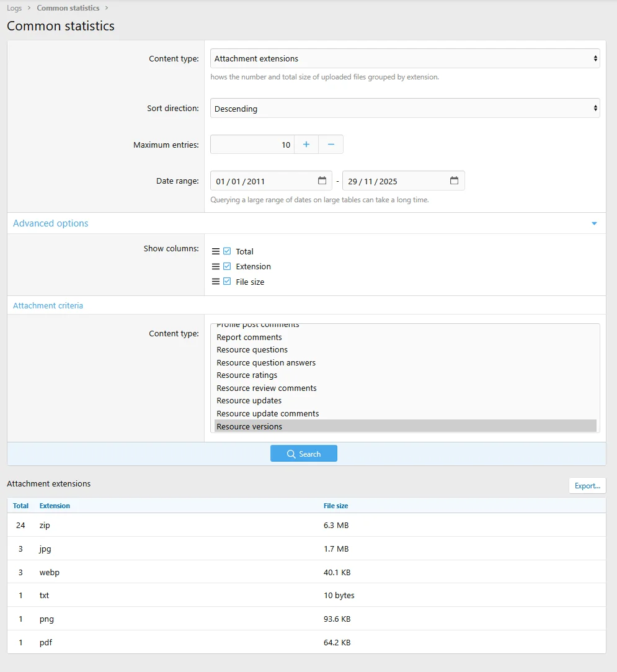
Task: Collapse the Advanced options section
Action: tap(593, 223)
